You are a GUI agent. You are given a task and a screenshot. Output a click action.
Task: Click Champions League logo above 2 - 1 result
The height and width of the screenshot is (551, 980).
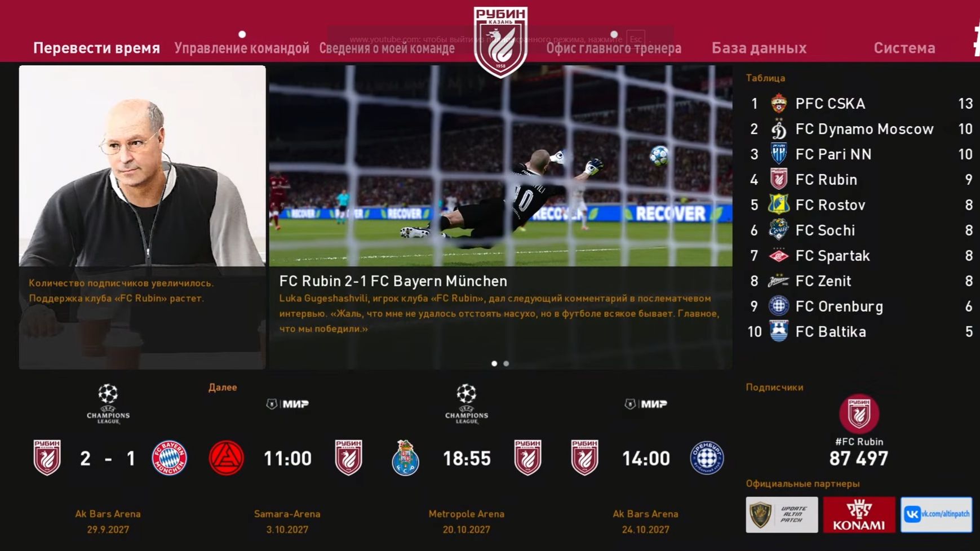coord(108,403)
